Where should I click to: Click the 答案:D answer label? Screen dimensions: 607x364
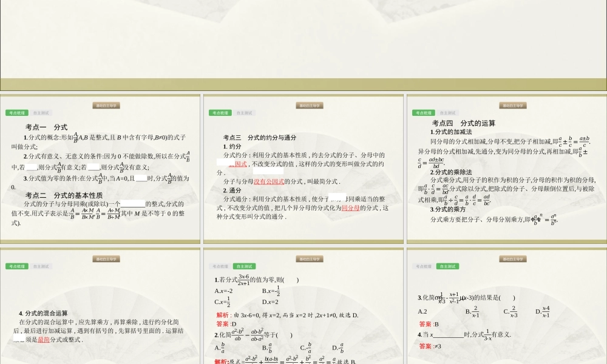(x=225, y=324)
